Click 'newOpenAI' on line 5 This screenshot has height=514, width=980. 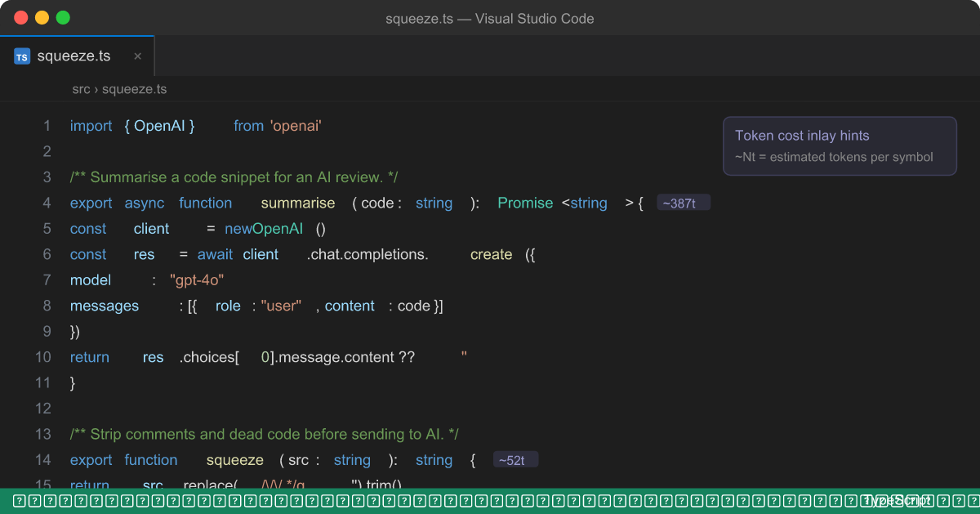coord(264,229)
